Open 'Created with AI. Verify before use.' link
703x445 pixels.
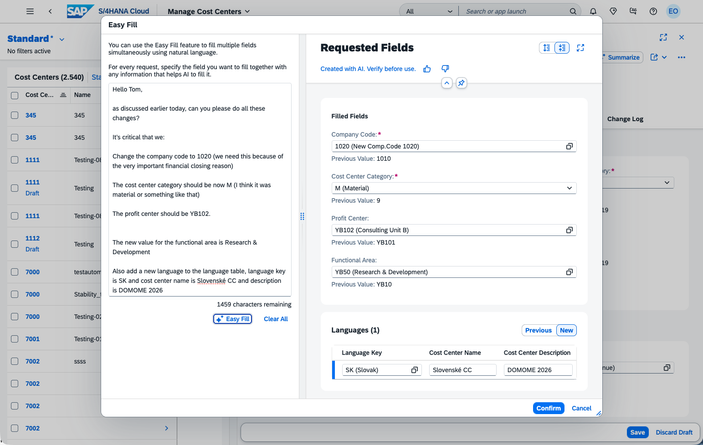point(368,69)
